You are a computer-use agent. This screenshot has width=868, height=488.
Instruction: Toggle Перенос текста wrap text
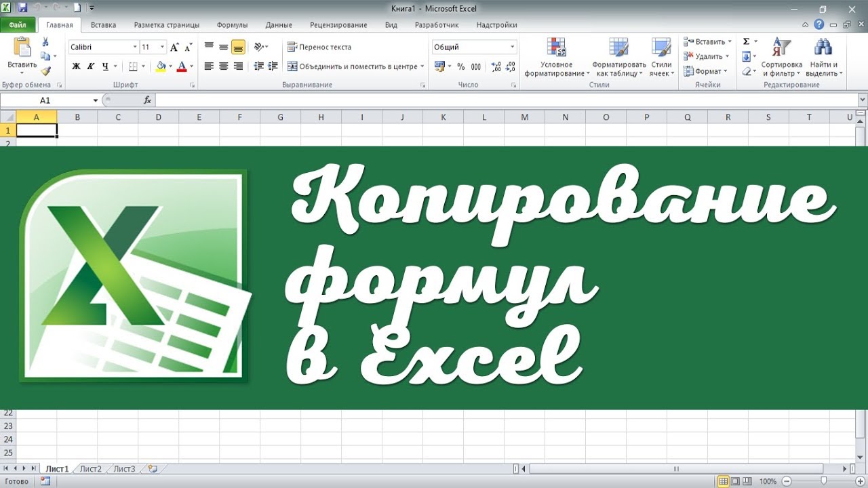(x=319, y=47)
